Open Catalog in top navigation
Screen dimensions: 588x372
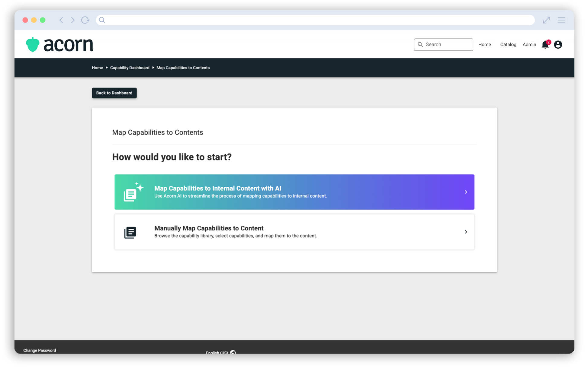pos(508,45)
